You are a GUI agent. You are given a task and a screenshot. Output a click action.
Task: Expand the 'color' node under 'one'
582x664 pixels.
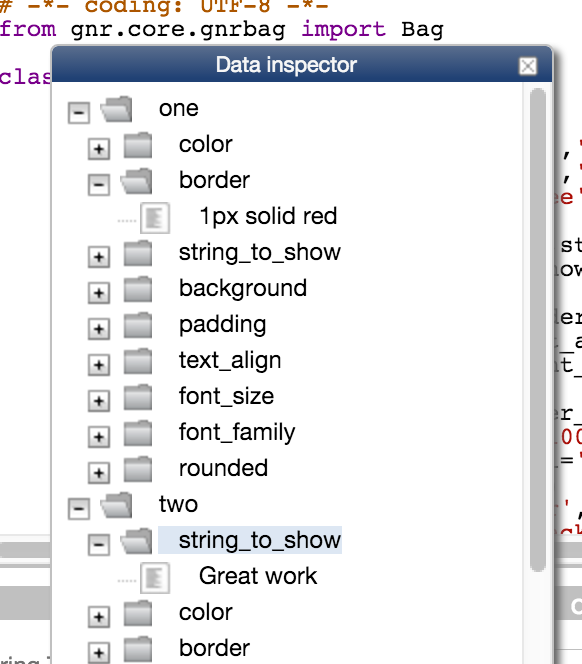pos(99,149)
